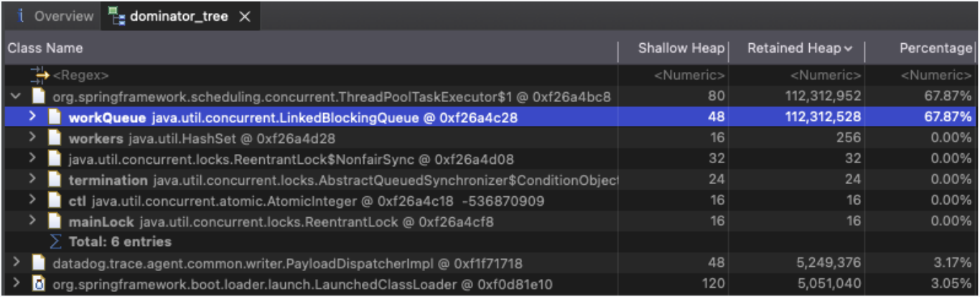Close the dominator_tree tab

tap(245, 17)
